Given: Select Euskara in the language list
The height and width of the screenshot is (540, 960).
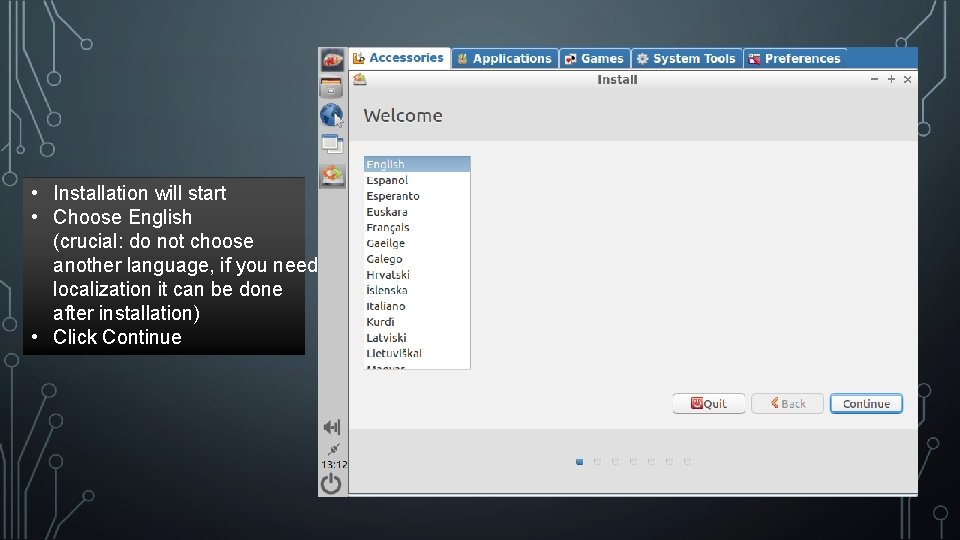Looking at the screenshot, I should (x=417, y=212).
